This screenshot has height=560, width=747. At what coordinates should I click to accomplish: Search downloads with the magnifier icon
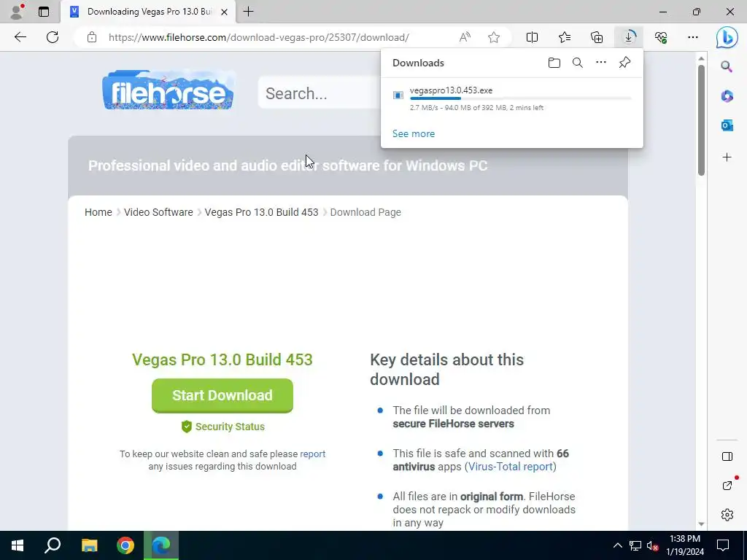pyautogui.click(x=578, y=63)
